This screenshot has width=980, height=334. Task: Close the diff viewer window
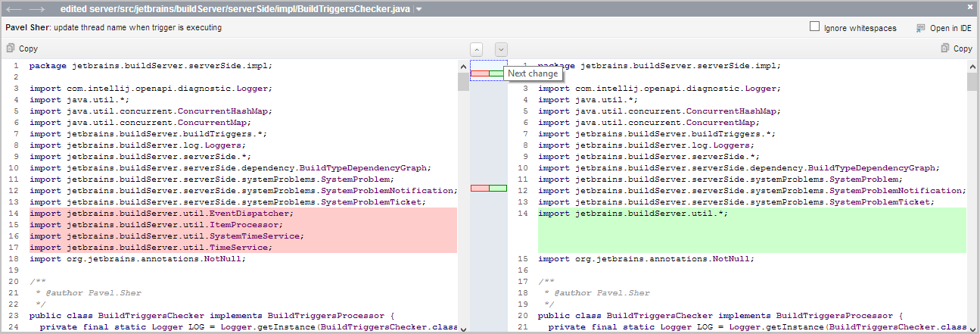[970, 7]
